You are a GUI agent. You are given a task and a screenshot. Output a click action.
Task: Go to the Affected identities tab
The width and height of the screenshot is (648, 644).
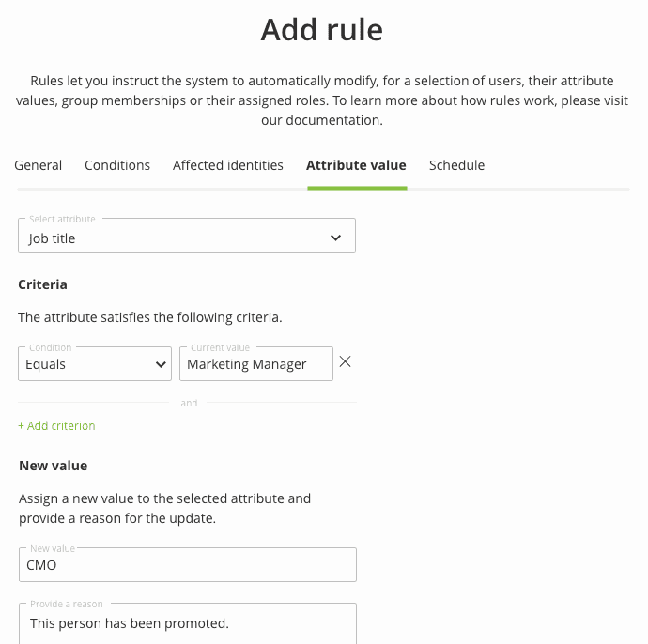coord(228,165)
